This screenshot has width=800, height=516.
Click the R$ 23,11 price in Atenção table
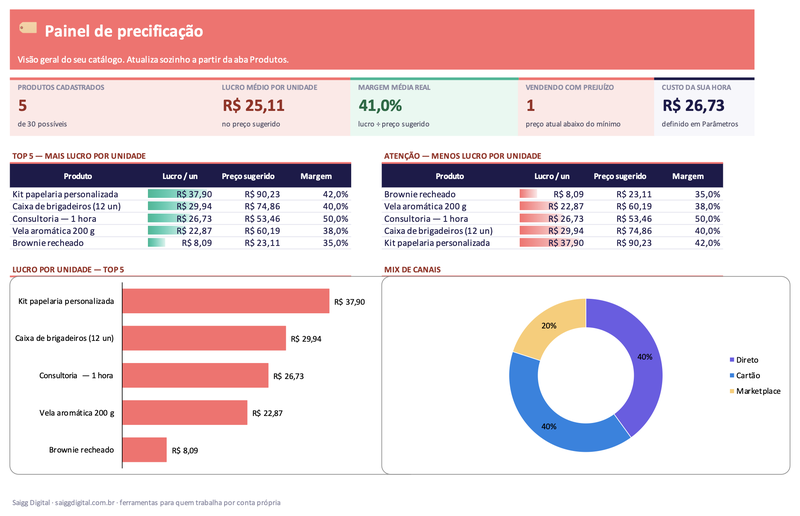[634, 194]
